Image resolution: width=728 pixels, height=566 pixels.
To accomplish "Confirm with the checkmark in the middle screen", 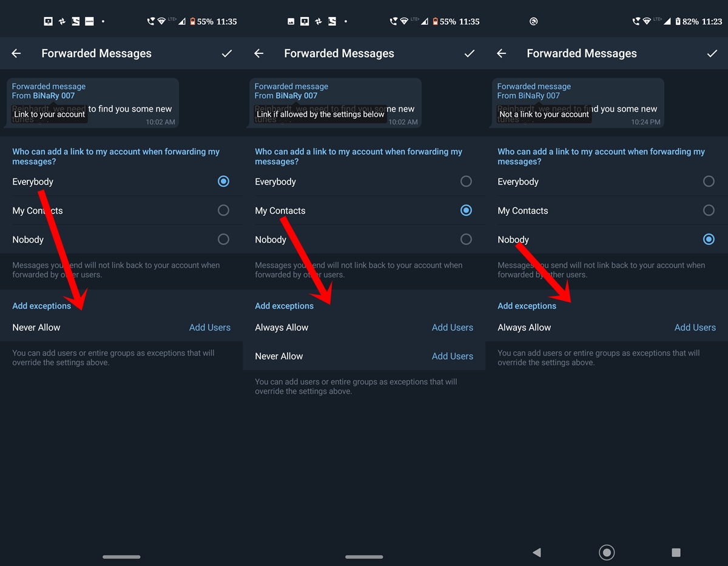I will pyautogui.click(x=470, y=53).
